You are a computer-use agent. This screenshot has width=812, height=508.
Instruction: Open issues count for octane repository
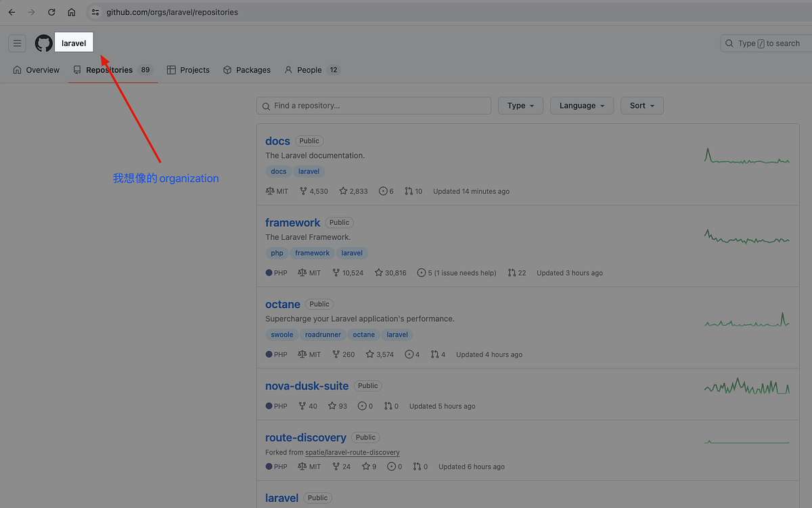tap(411, 354)
